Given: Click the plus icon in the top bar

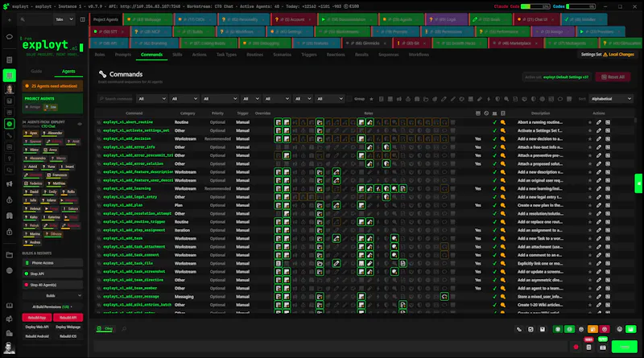Looking at the screenshot, I should click(x=10, y=19).
